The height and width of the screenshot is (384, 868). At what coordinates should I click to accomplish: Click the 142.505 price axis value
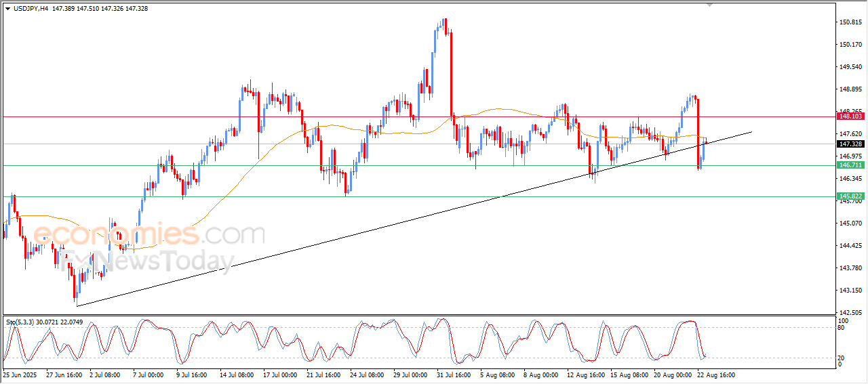click(x=850, y=313)
